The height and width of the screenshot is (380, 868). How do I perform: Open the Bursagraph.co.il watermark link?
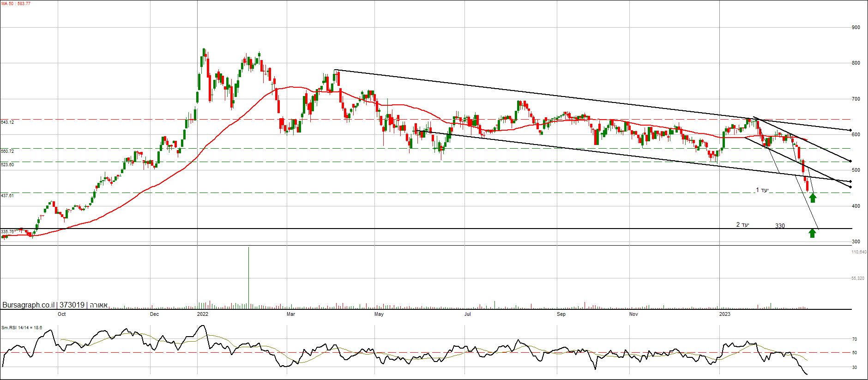[x=29, y=305]
